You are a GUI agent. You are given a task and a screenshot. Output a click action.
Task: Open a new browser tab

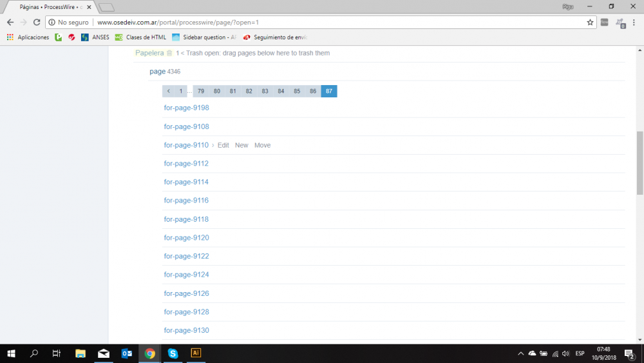(x=107, y=7)
